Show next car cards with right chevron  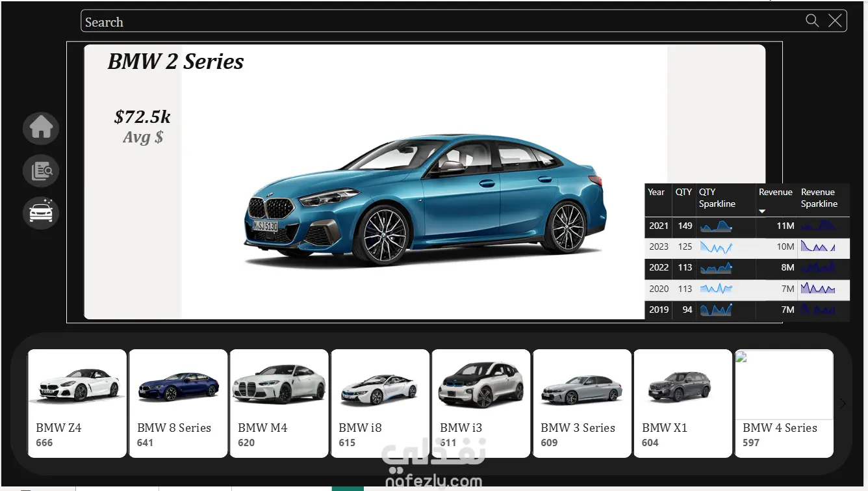[843, 403]
